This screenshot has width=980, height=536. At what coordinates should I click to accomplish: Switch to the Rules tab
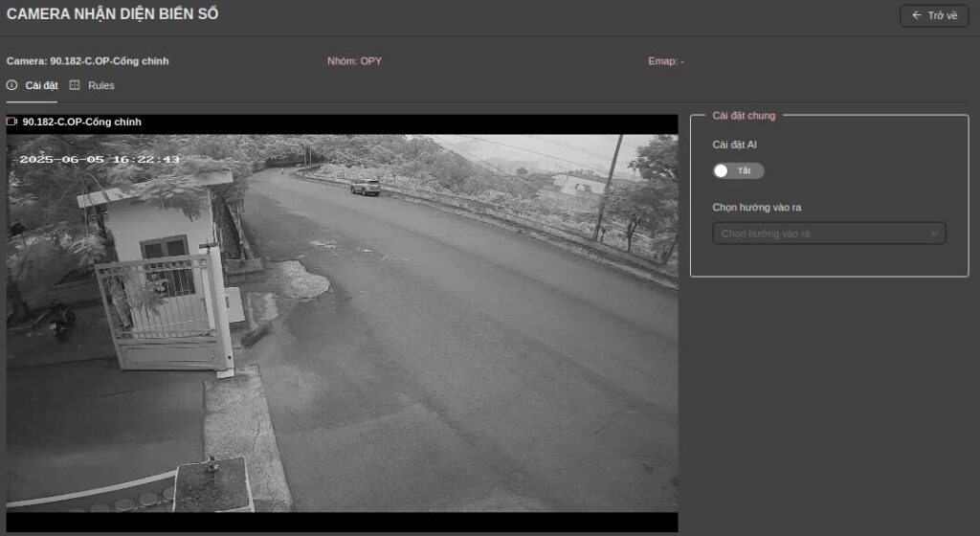pos(100,85)
